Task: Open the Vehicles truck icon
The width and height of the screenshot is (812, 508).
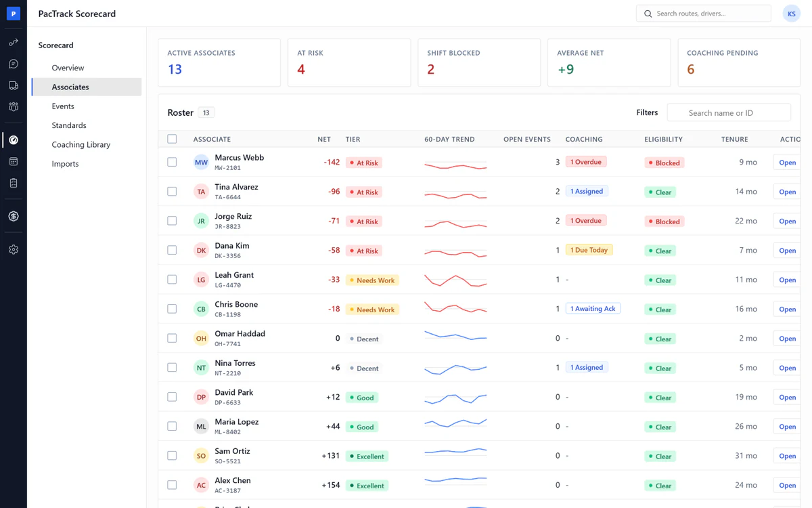Action: pyautogui.click(x=14, y=86)
